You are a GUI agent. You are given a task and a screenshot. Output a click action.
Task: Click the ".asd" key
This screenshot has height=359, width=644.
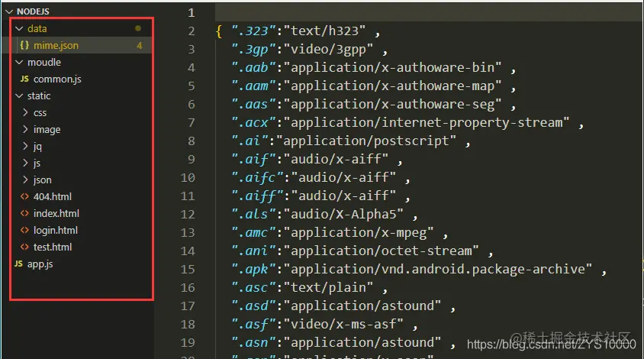pos(253,306)
